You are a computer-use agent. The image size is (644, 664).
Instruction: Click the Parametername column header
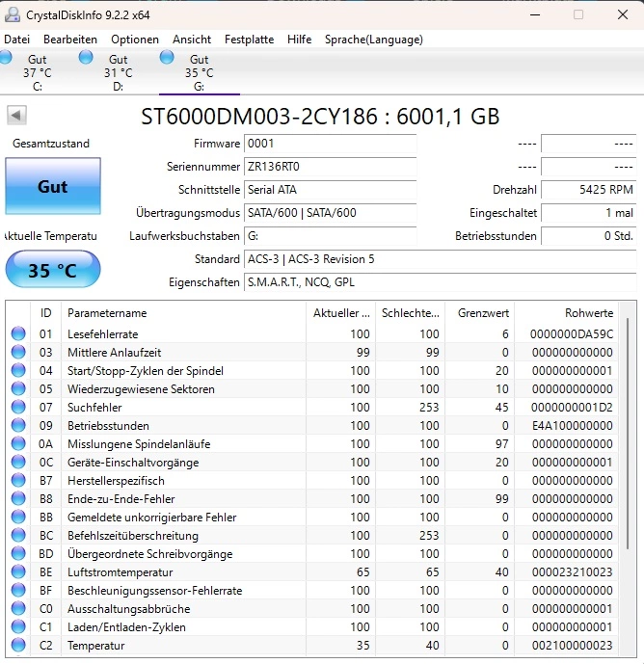pyautogui.click(x=183, y=313)
